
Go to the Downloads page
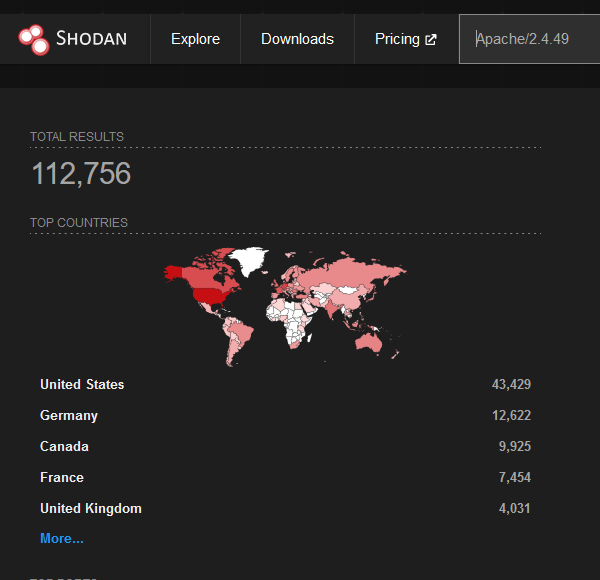pos(297,39)
